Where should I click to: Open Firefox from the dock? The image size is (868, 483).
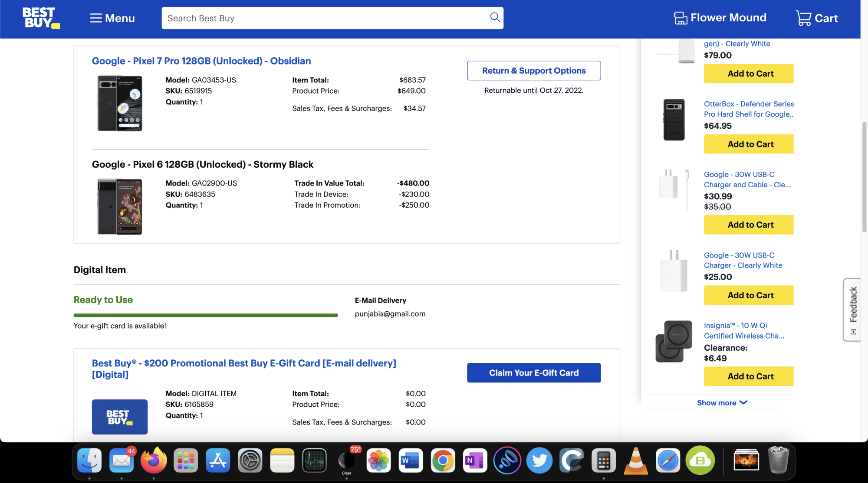[153, 460]
